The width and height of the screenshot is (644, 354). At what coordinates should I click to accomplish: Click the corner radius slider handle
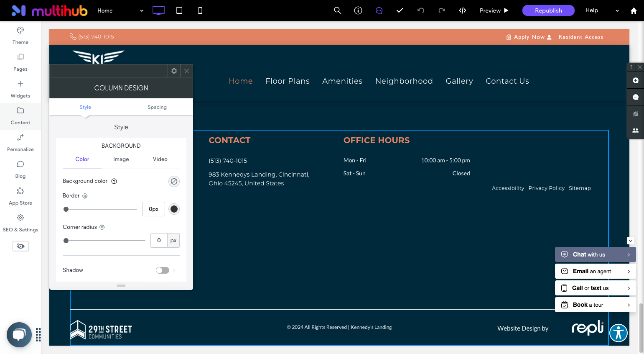pos(66,241)
